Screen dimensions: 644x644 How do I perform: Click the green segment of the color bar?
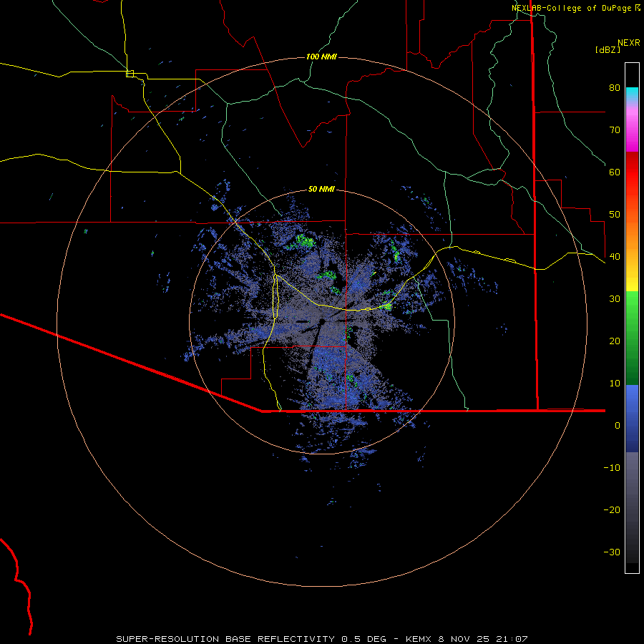(632, 338)
